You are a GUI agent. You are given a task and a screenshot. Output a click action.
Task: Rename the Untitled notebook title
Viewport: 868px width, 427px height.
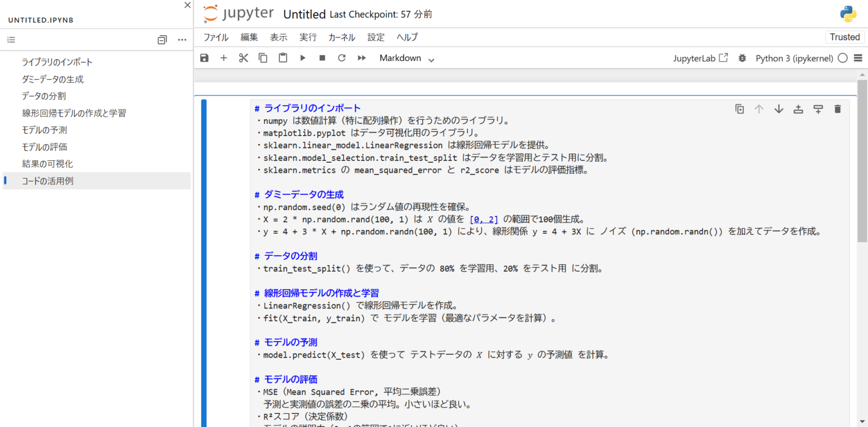pyautogui.click(x=304, y=14)
